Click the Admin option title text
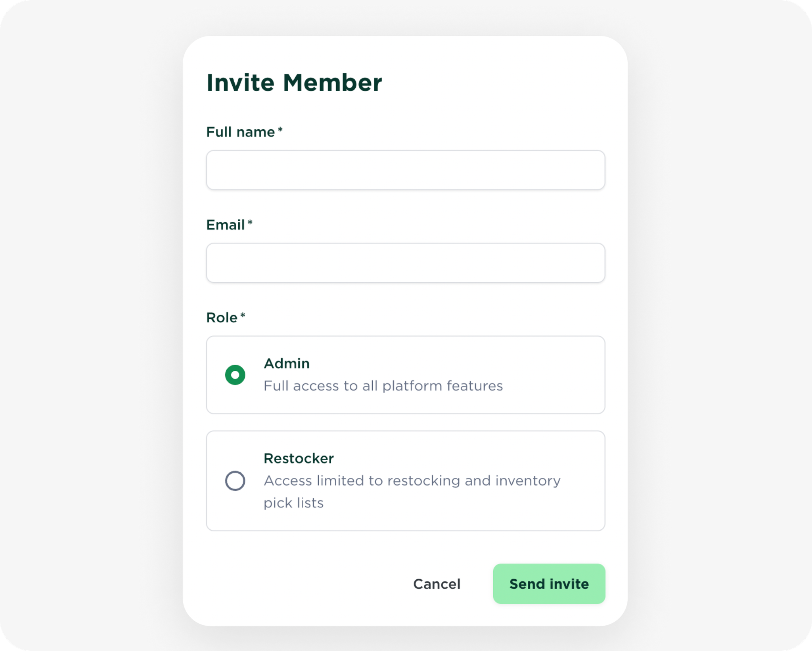The width and height of the screenshot is (812, 651). coord(287,364)
